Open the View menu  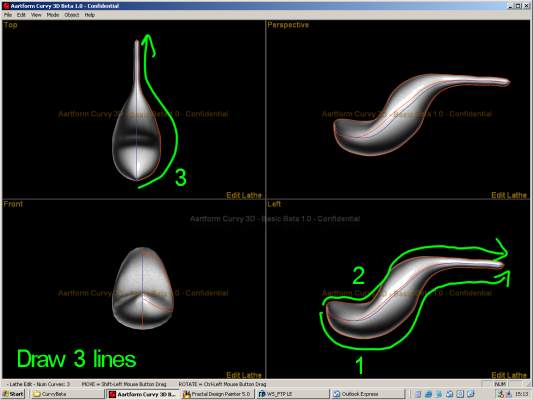(36, 15)
